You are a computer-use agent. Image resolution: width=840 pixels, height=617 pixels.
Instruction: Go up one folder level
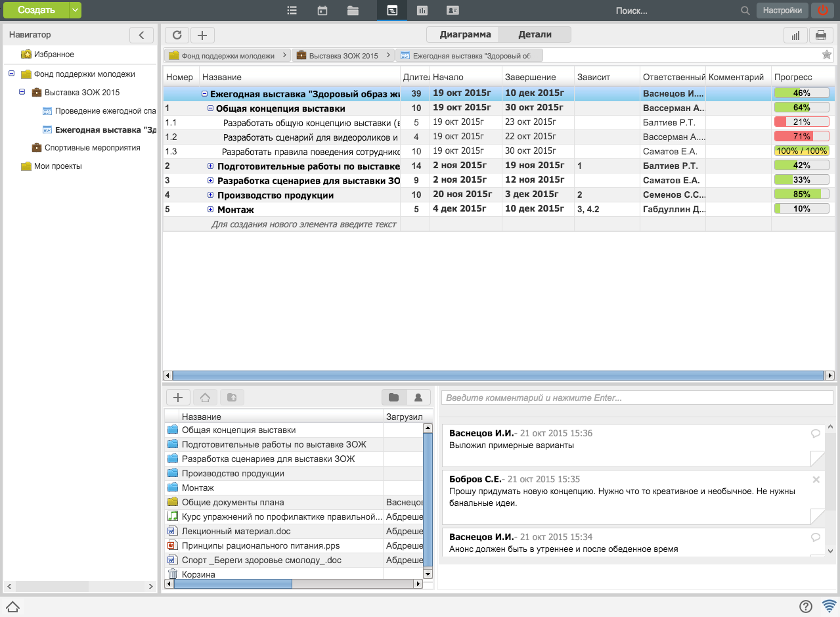(x=232, y=397)
